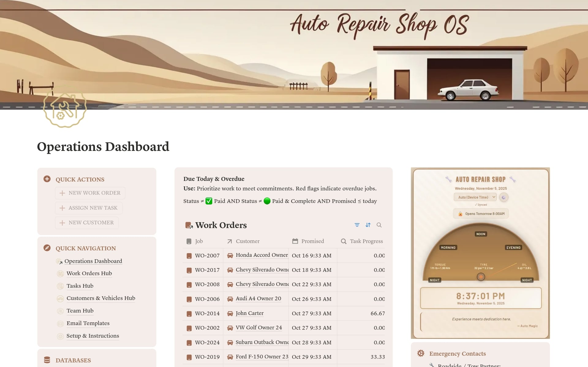Open the Customer column header menu

click(247, 241)
